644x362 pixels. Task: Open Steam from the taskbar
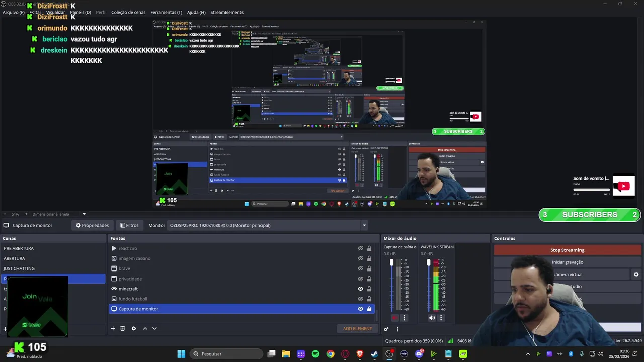[x=374, y=354]
